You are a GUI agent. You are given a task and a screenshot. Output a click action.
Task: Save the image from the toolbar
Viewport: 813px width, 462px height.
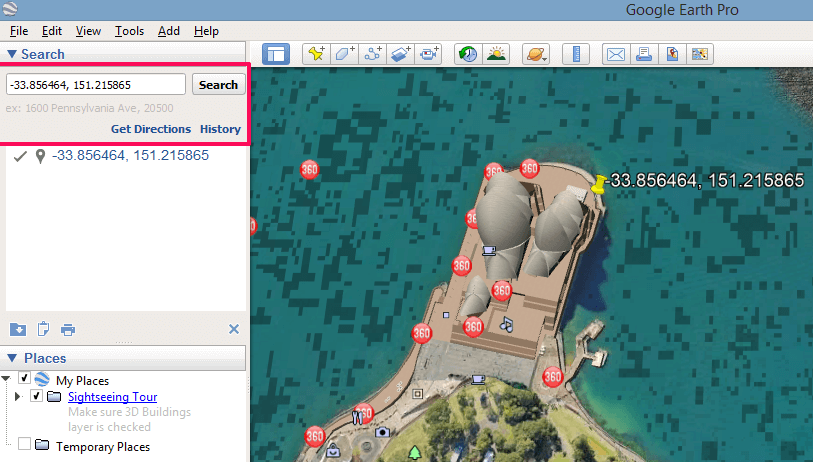(x=672, y=54)
